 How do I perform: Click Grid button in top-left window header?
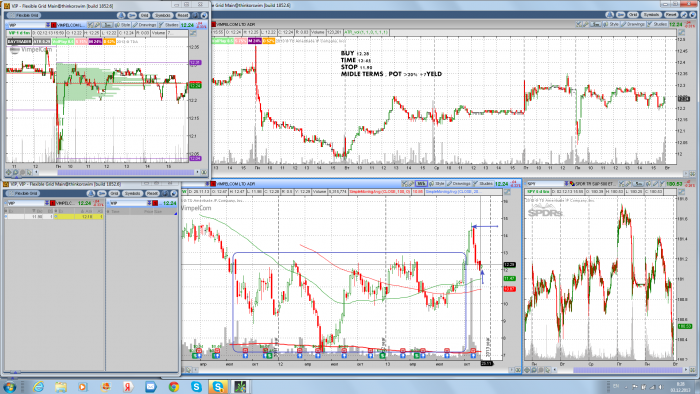(x=144, y=15)
